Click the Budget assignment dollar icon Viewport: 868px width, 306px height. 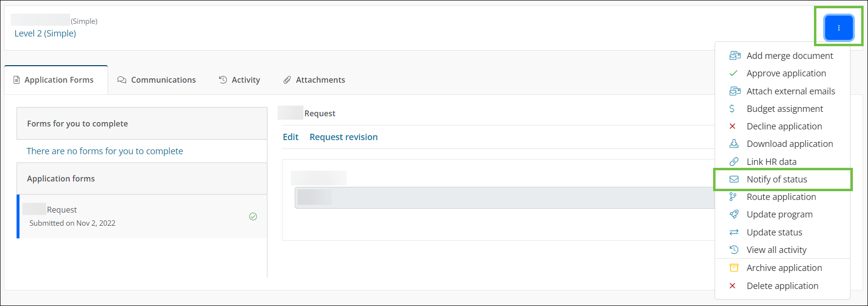point(732,109)
